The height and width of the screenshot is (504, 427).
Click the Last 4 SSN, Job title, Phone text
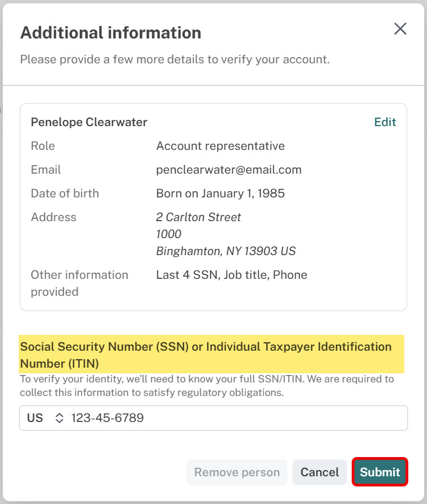pyautogui.click(x=232, y=275)
